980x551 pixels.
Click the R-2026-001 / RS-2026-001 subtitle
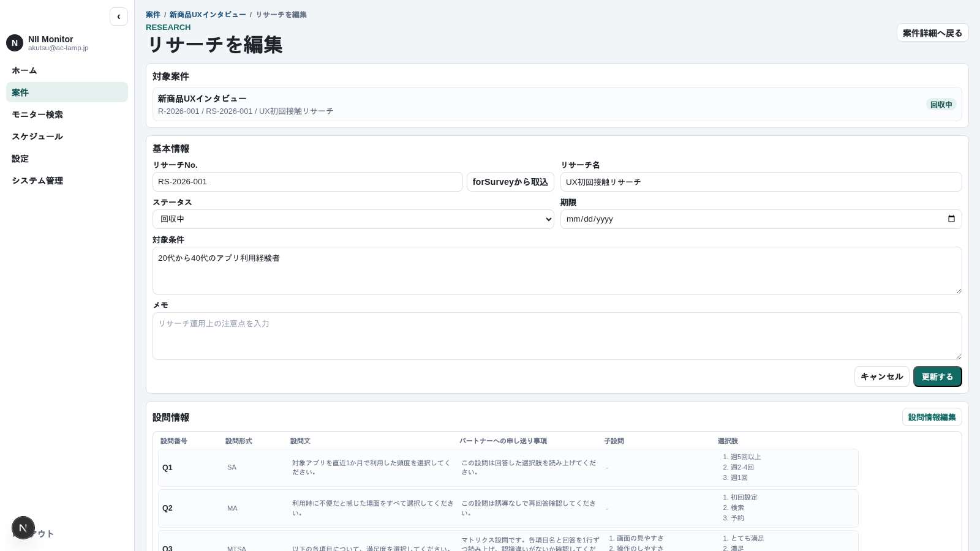246,111
